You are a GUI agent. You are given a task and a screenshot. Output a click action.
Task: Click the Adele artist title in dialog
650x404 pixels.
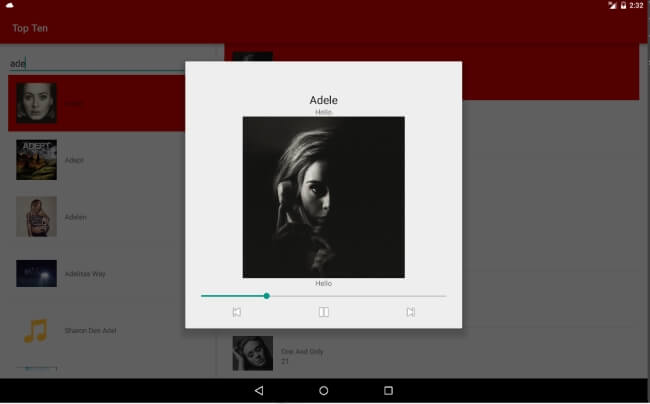point(324,100)
